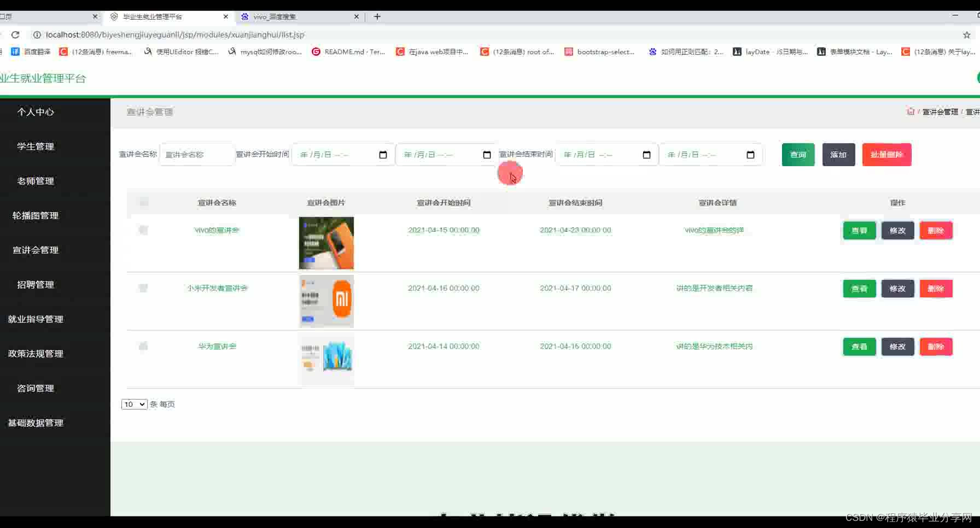Open the rows-per-page dropdown showing 10
This screenshot has height=528, width=980.
134,404
